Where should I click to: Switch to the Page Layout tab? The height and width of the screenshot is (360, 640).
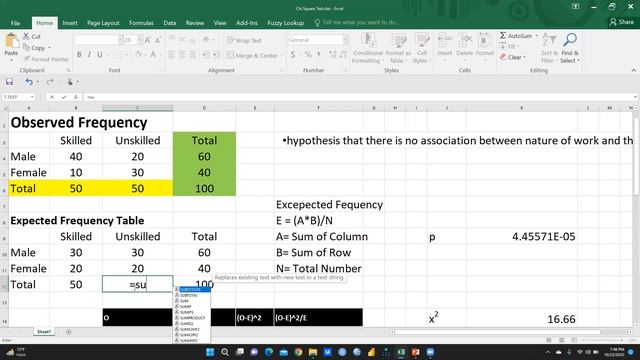tap(103, 23)
